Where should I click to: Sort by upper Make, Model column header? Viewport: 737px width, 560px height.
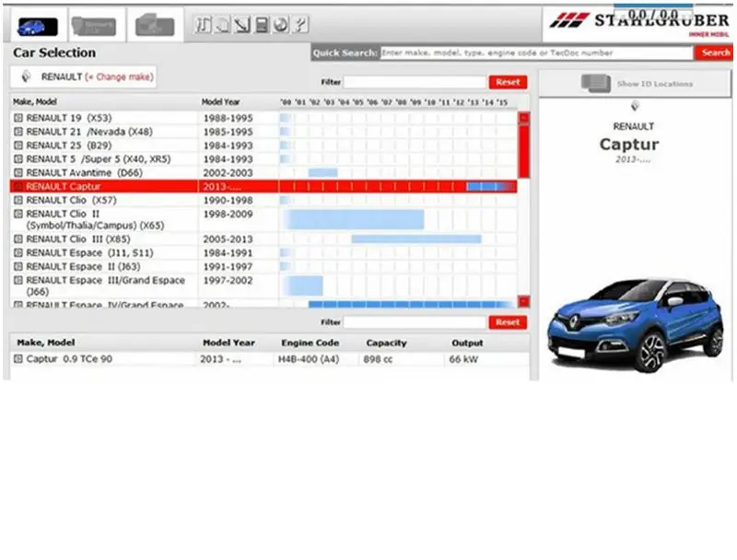35,102
